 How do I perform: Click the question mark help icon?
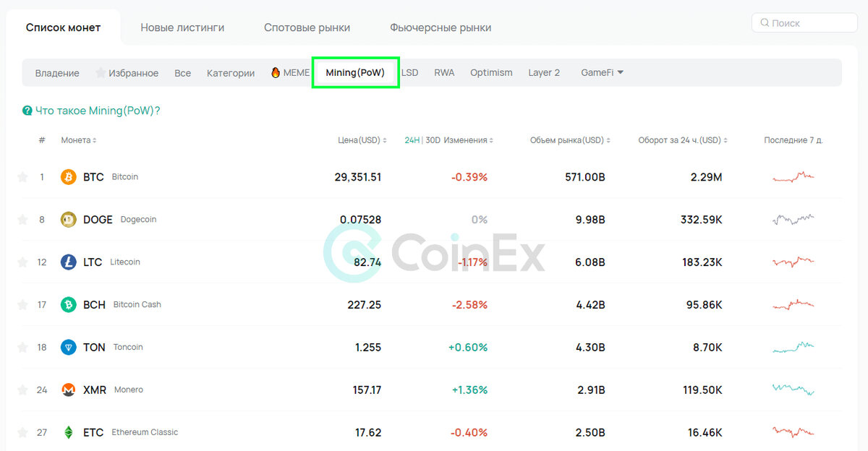(27, 111)
